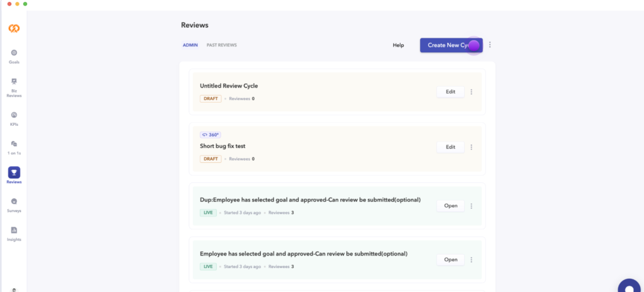Click the Untitled Review Cycle title
This screenshot has height=292, width=644.
coord(229,86)
